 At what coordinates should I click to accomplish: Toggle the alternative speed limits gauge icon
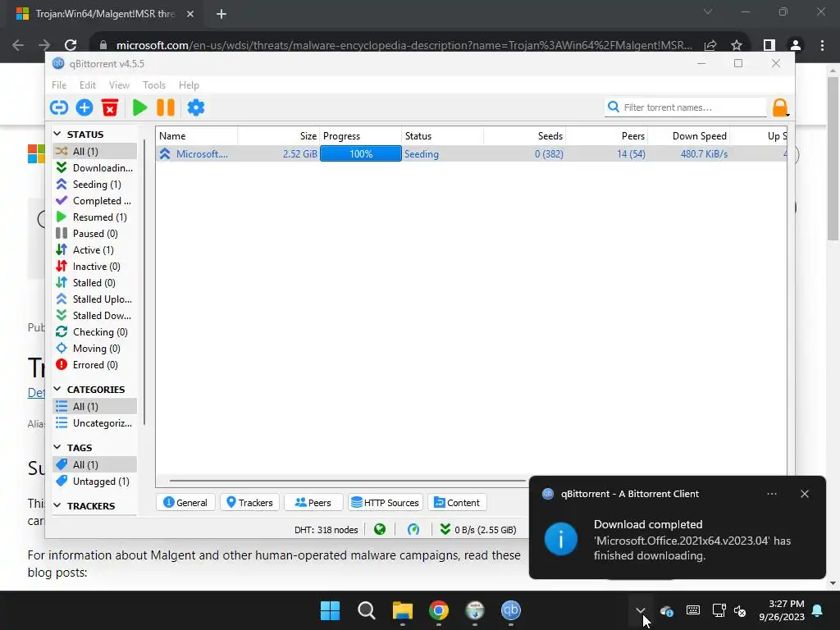tap(413, 530)
